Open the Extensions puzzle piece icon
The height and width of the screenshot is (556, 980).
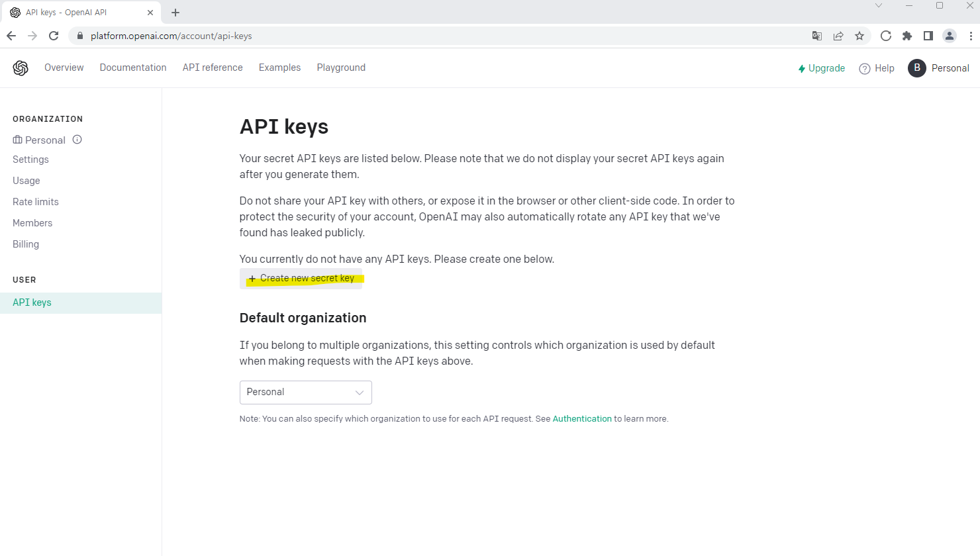pos(907,36)
